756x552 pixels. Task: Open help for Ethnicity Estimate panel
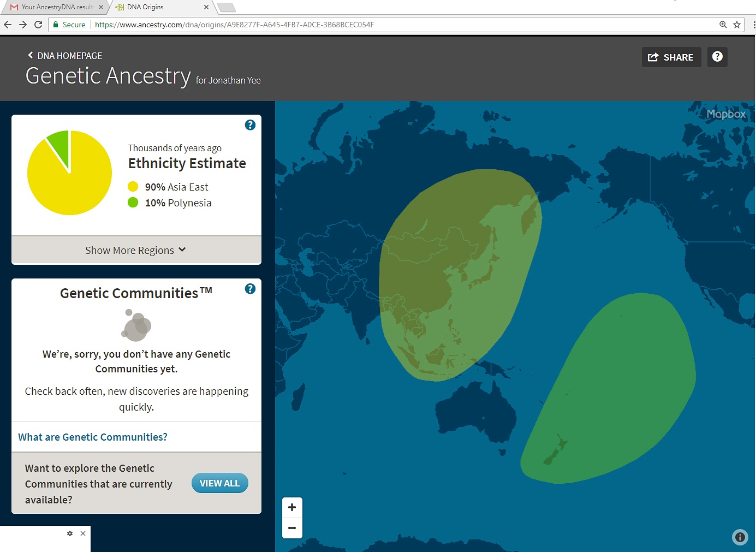tap(250, 125)
